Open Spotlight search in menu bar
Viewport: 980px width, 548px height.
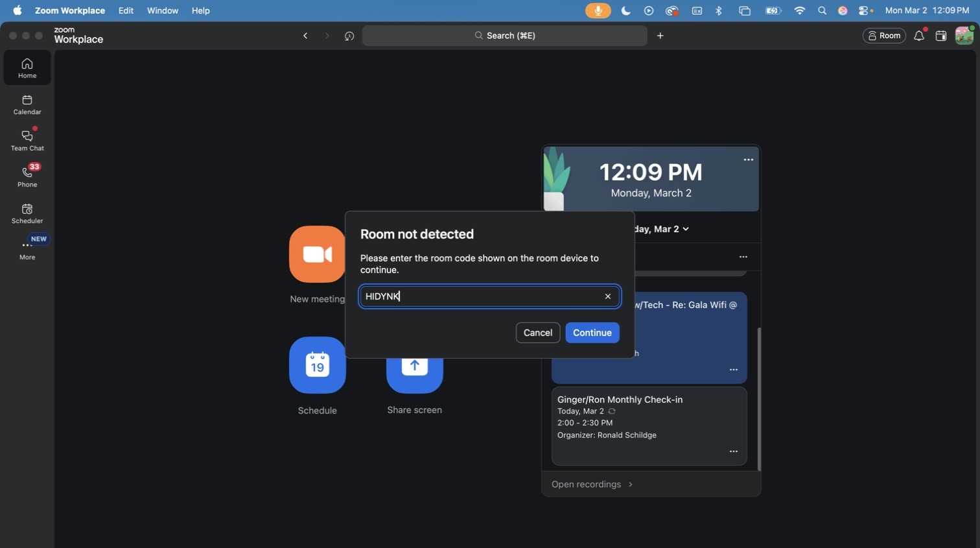click(x=822, y=10)
